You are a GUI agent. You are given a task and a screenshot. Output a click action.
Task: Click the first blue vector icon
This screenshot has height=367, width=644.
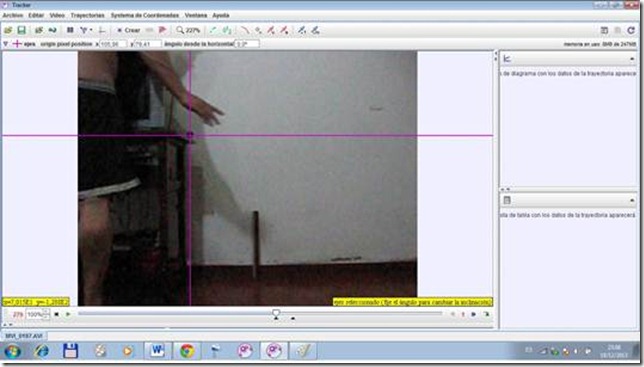click(302, 30)
